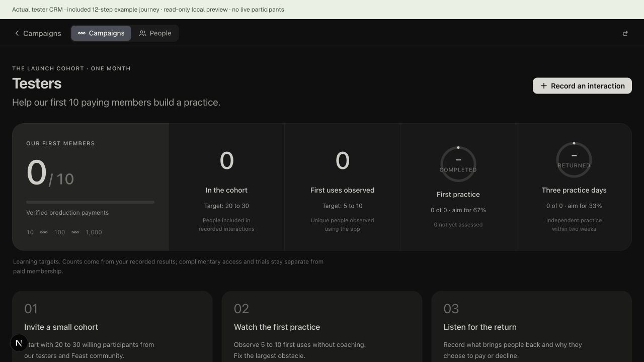
Task: Go back to Campaigns
Action: point(38,33)
